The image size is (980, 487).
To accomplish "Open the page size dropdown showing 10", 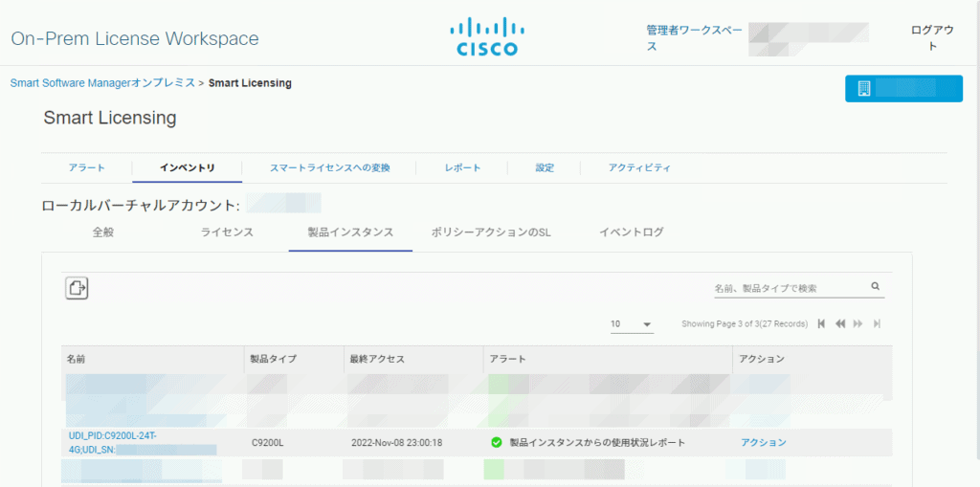I will click(632, 324).
